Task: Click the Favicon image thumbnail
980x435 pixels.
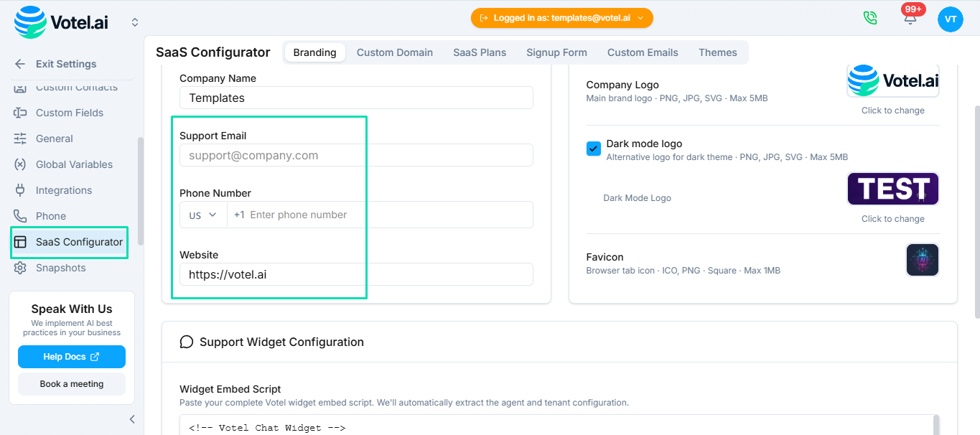Action: coord(922,260)
